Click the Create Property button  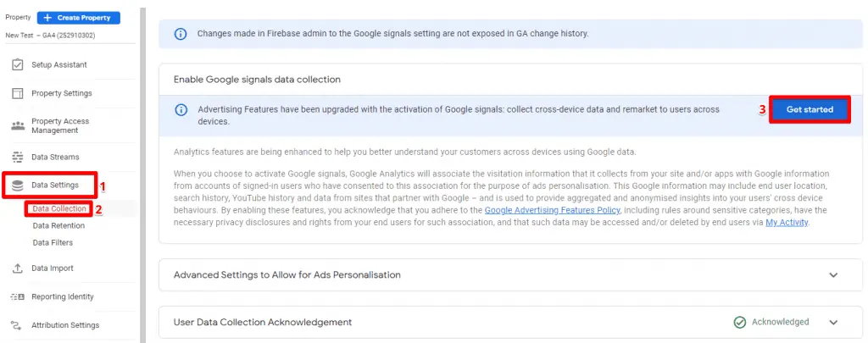[79, 18]
